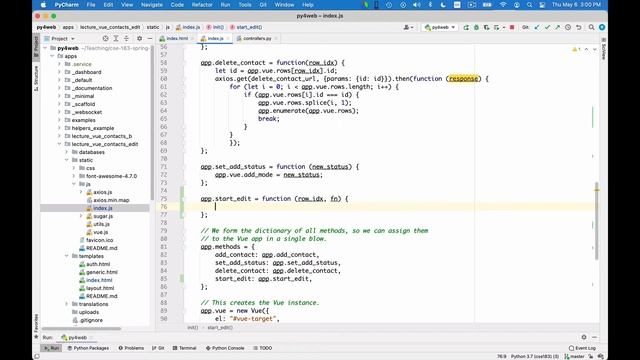
Task: Click Git push arrow icon
Action: pos(558,27)
